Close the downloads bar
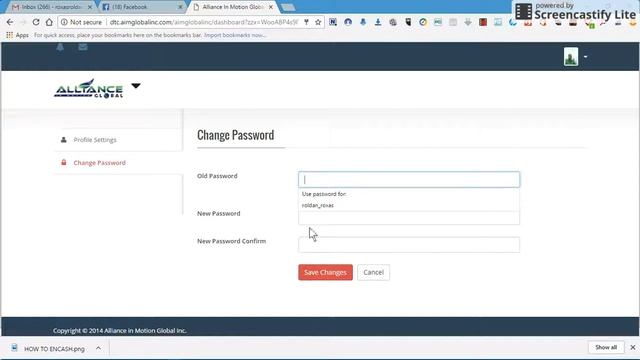The height and width of the screenshot is (360, 640). 633,347
